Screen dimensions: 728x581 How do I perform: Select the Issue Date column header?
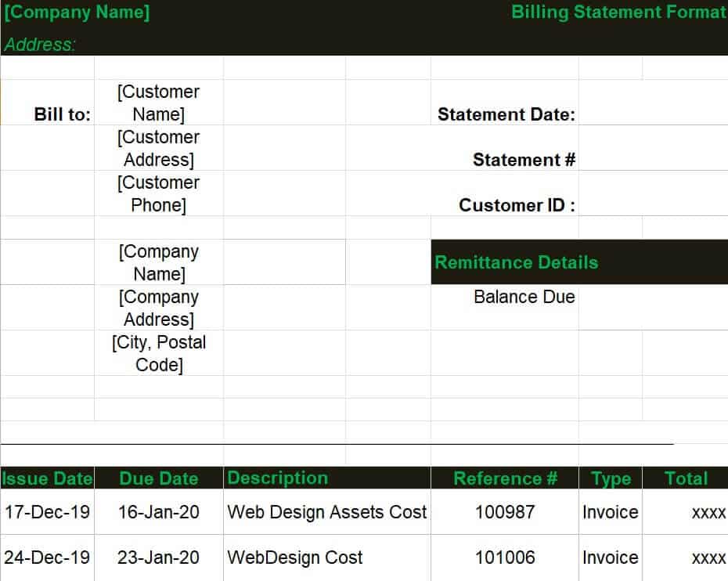[47, 478]
